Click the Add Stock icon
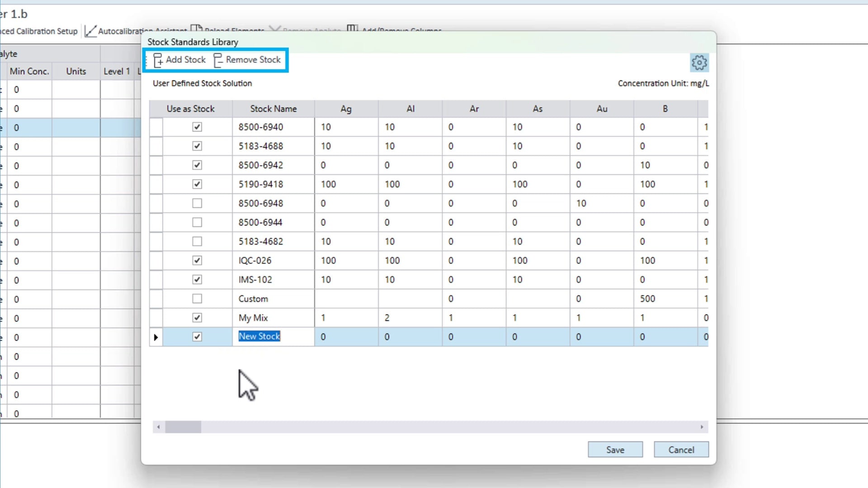This screenshot has width=868, height=488. [x=158, y=60]
